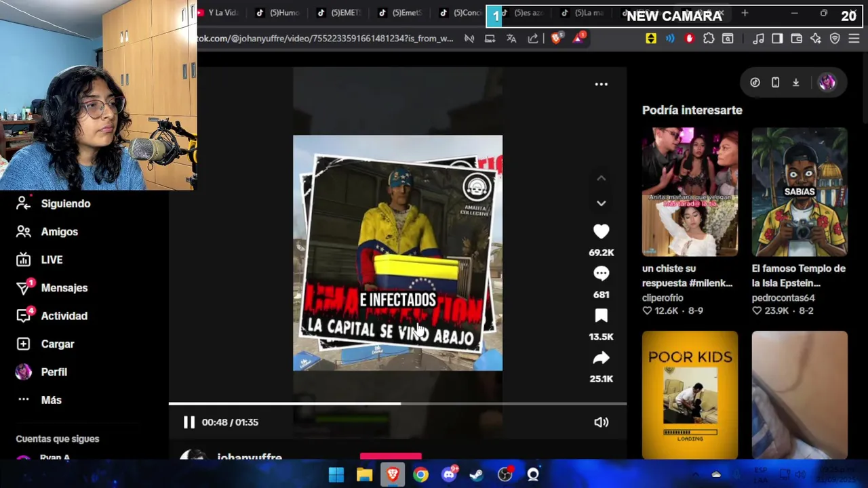
Task: Open Amigos in the sidebar
Action: tap(59, 232)
